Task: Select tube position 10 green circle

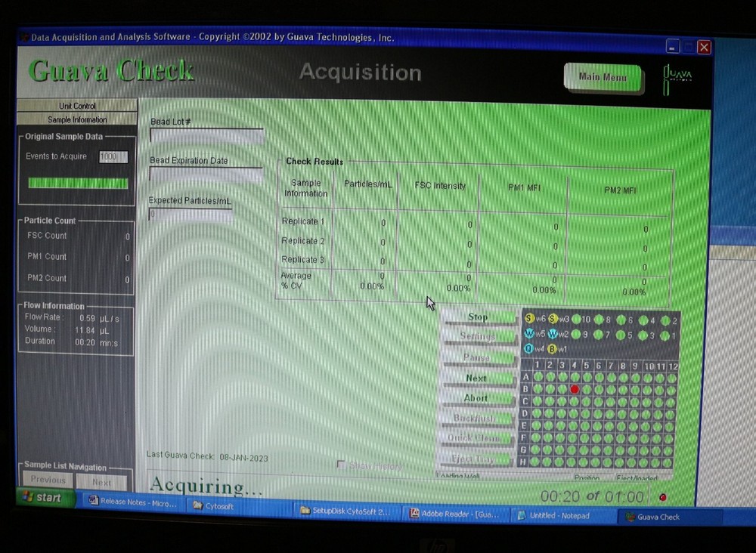Action: pos(576,319)
